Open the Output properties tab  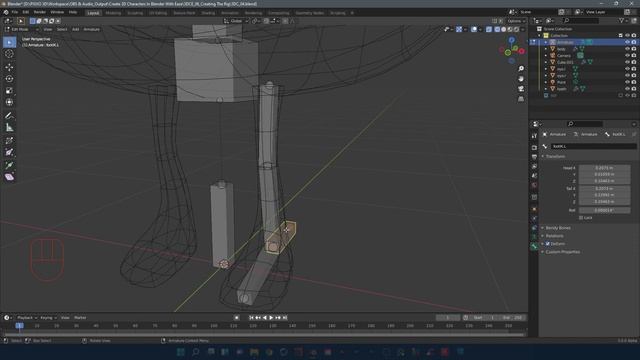point(534,157)
